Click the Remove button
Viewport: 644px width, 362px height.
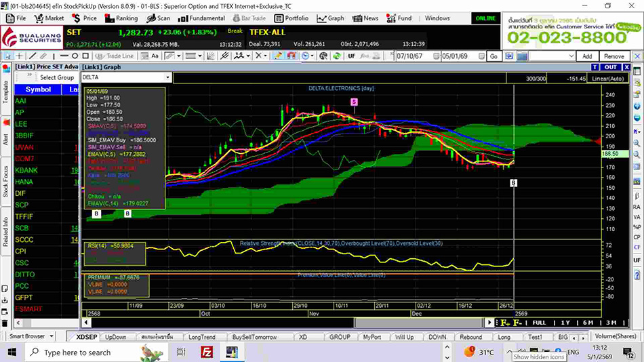click(614, 56)
